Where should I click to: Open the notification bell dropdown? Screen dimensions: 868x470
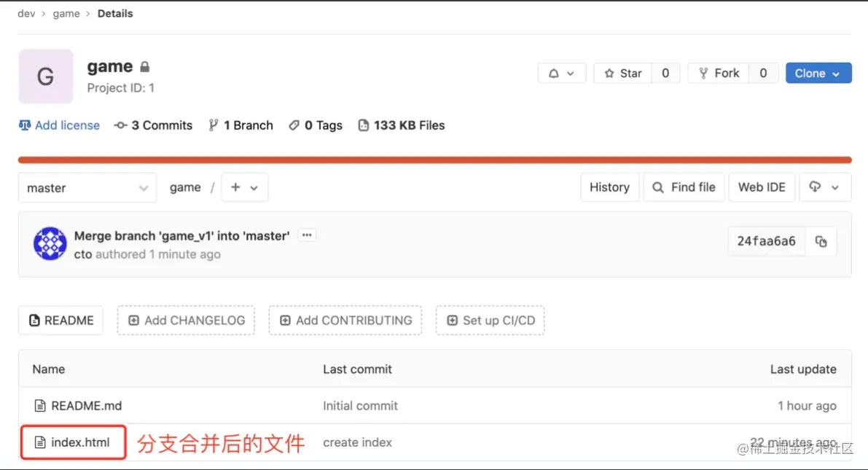click(561, 73)
